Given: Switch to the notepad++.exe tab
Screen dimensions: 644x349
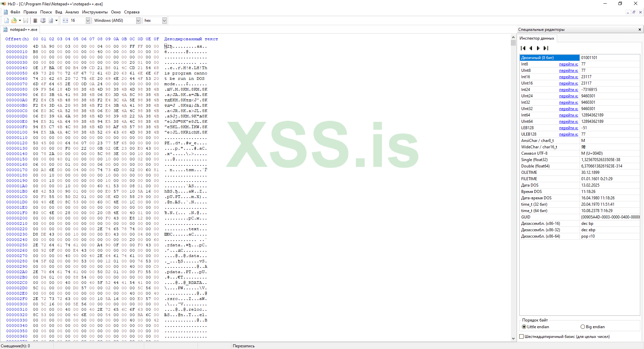Looking at the screenshot, I should (20, 30).
